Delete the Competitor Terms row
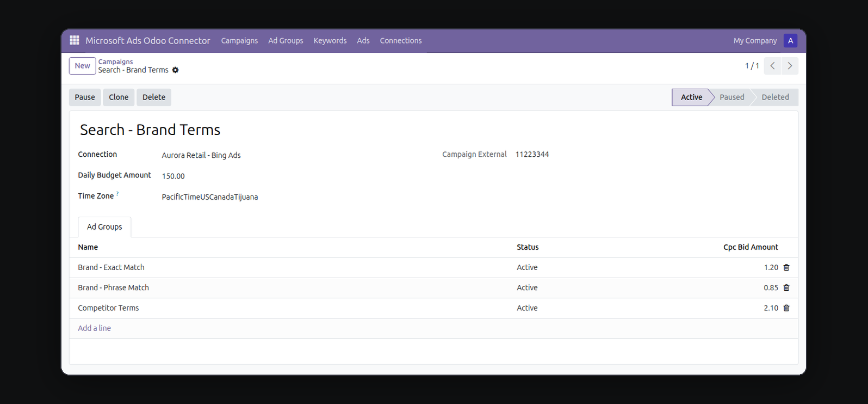Screen dimensions: 868x404 [x=786, y=308]
